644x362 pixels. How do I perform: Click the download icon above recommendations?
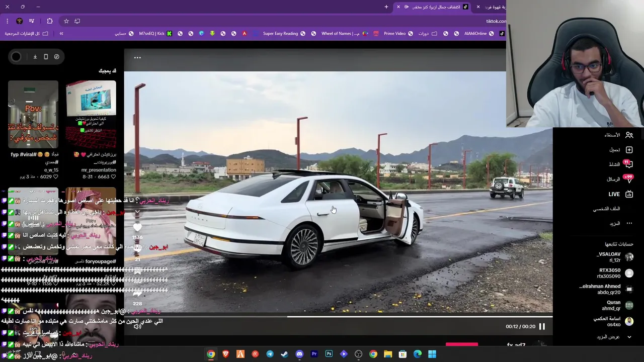(35, 57)
